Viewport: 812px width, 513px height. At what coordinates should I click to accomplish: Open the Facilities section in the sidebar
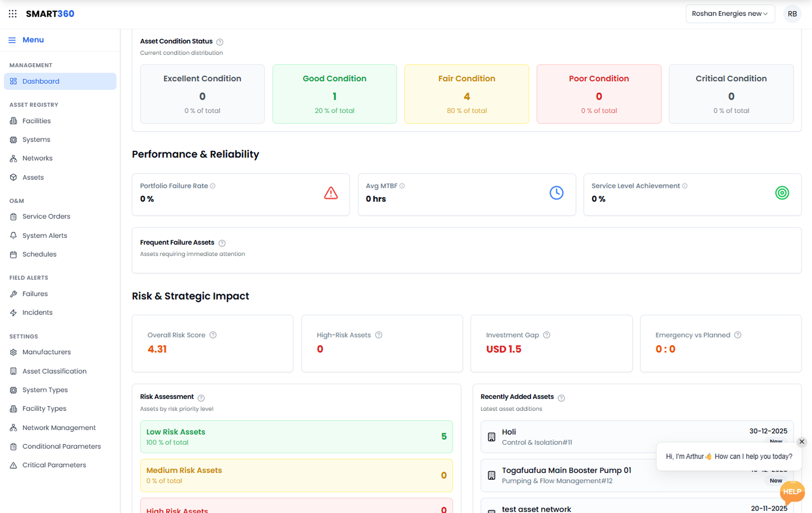[37, 120]
